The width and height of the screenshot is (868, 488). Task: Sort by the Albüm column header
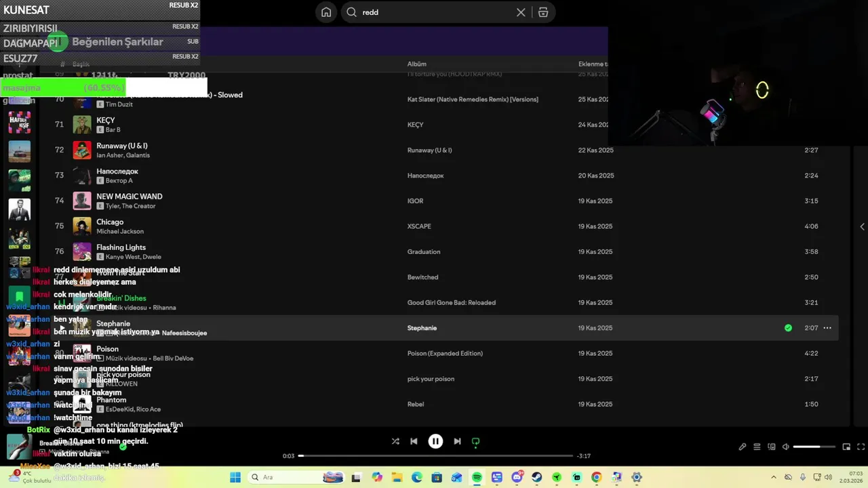click(x=416, y=64)
